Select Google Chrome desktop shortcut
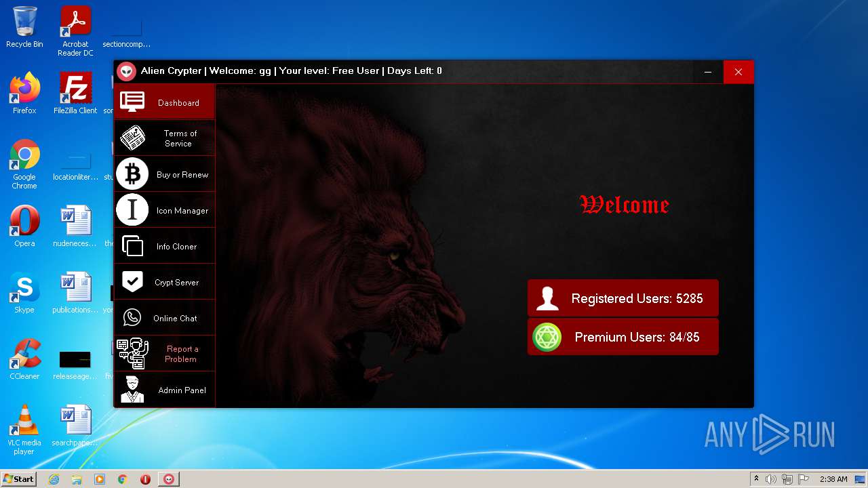 tap(24, 165)
